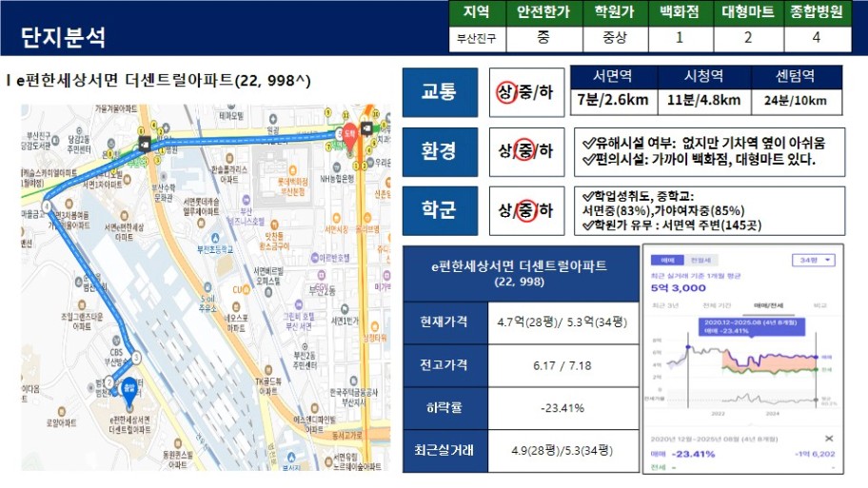Click the 상/중/하 rating box beside 학군
This screenshot has width=868, height=488.
(526, 211)
